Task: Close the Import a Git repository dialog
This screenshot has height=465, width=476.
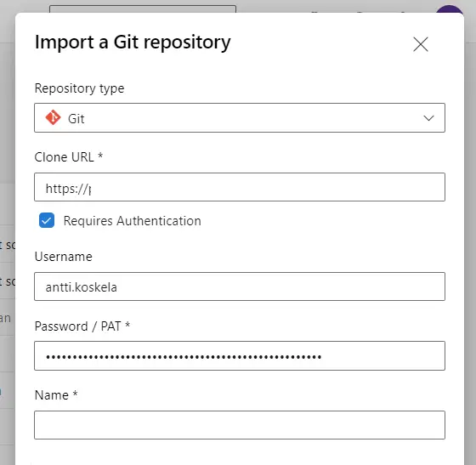Action: coord(421,44)
